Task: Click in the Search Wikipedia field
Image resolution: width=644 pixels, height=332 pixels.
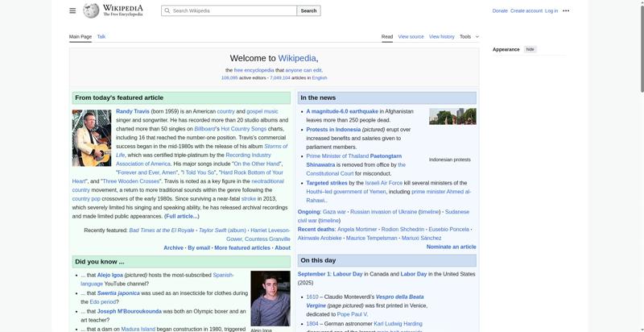Action: 229,10
